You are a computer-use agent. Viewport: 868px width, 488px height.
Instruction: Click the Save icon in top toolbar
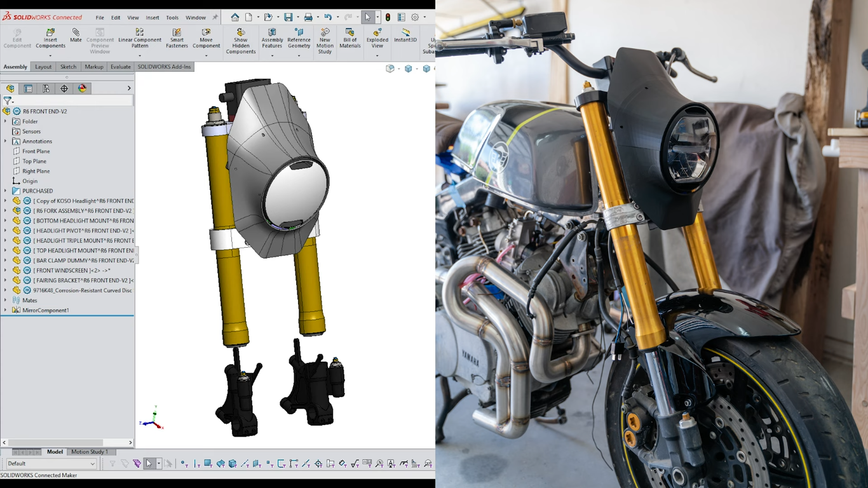click(288, 18)
